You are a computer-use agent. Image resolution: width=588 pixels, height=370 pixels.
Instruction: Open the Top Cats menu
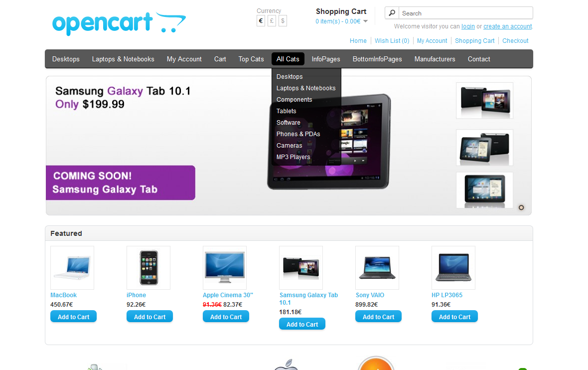point(251,59)
